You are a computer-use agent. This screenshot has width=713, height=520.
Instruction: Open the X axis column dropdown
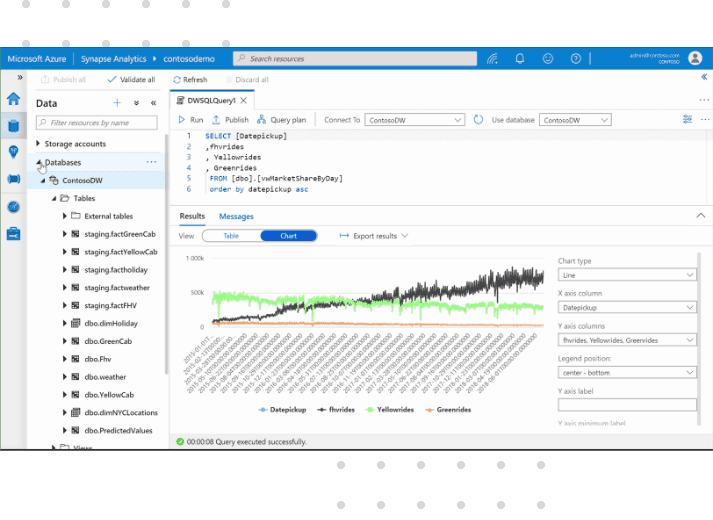pyautogui.click(x=627, y=307)
